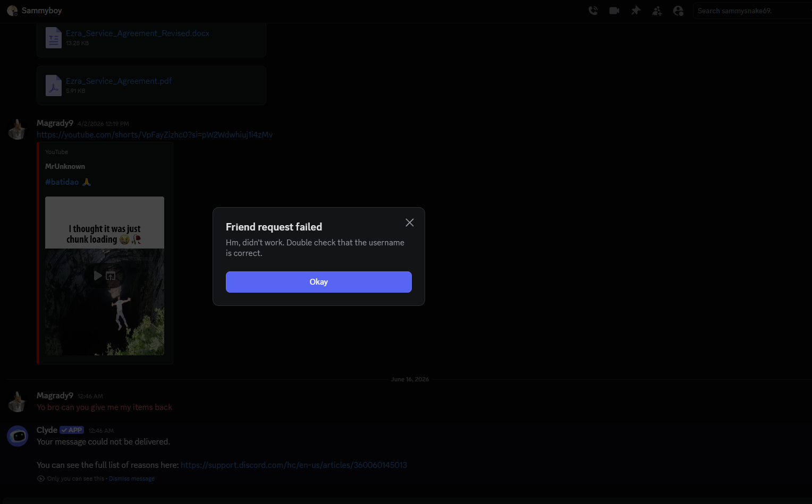The width and height of the screenshot is (812, 504).
Task: Open Ezra_Service_Agreement.pdf file link
Action: click(x=119, y=81)
